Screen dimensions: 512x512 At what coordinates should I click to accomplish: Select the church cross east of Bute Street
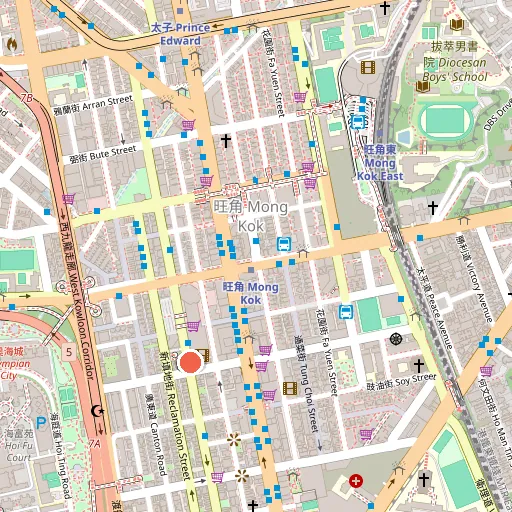[x=226, y=141]
